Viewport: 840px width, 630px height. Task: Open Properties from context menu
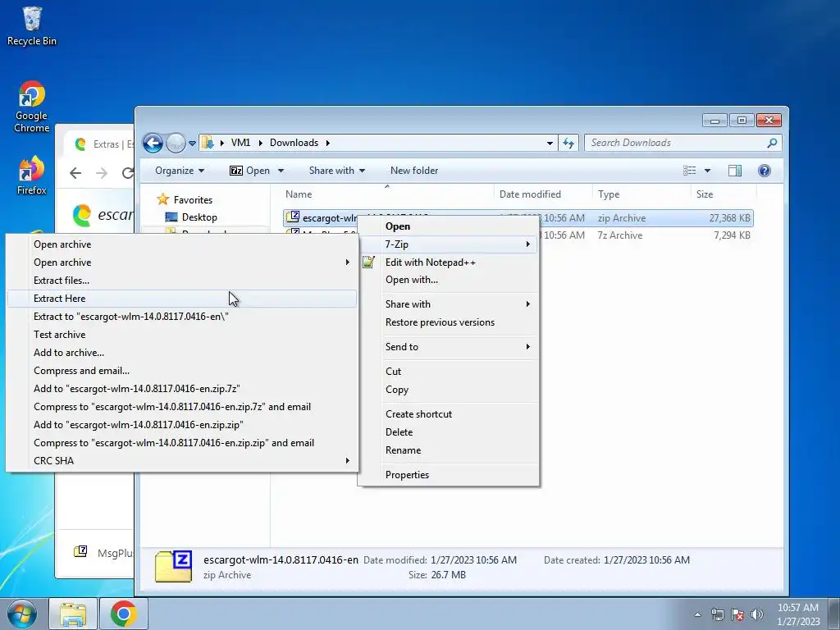click(x=449, y=475)
